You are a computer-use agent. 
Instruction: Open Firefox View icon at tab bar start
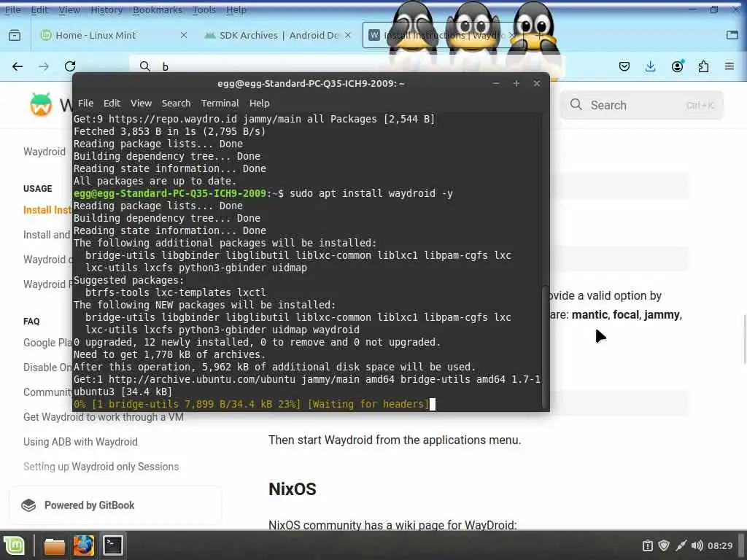[15, 35]
